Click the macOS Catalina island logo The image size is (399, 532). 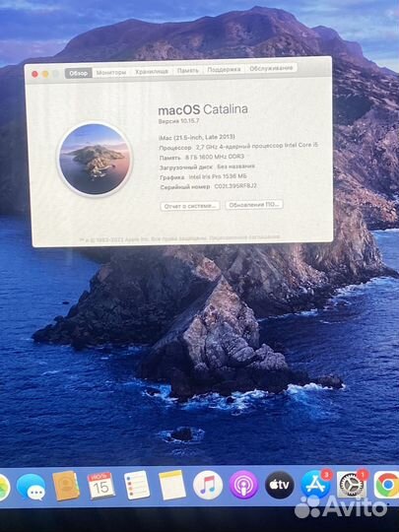(x=95, y=160)
